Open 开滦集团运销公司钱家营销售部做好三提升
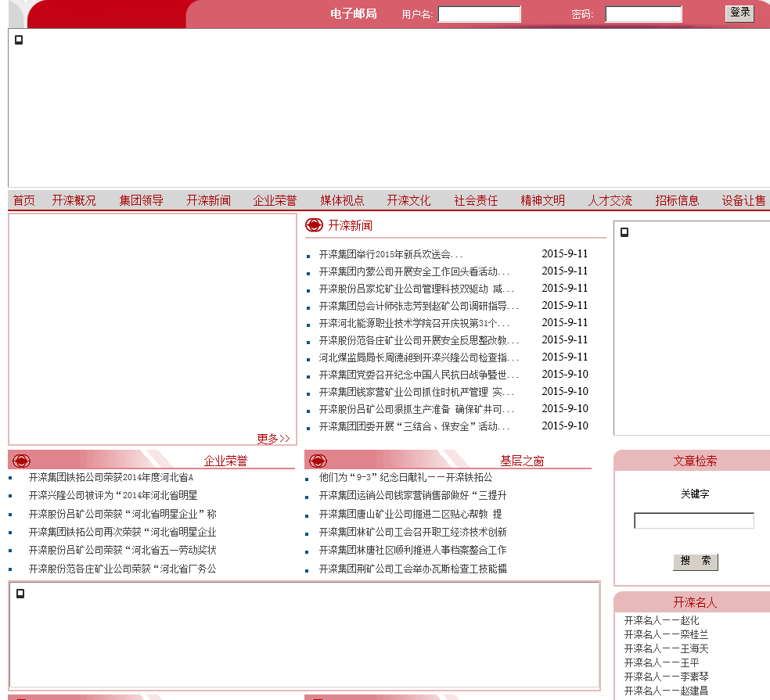Image resolution: width=770 pixels, height=700 pixels. click(413, 495)
